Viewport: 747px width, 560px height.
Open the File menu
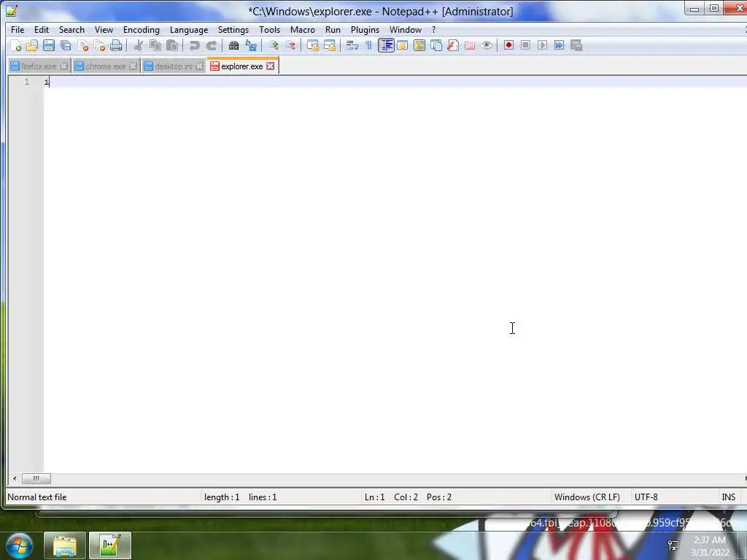click(x=18, y=29)
